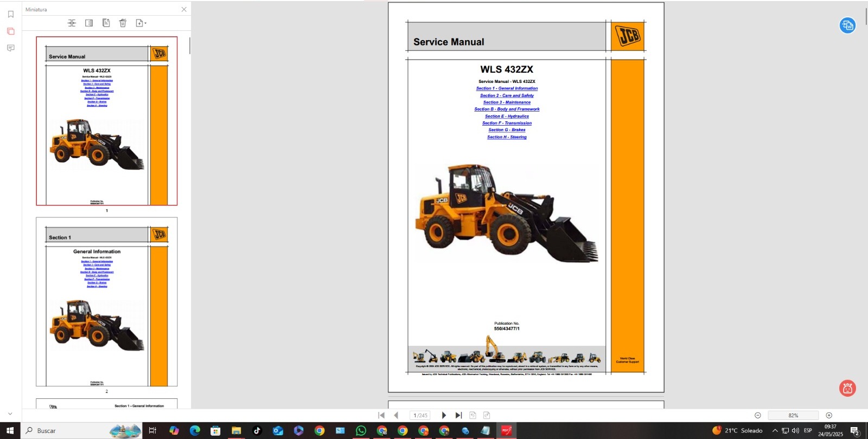
Task: Open Section 3 - Maintenance link
Action: click(x=507, y=102)
